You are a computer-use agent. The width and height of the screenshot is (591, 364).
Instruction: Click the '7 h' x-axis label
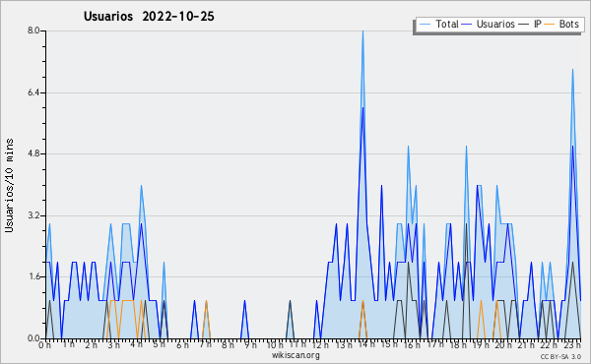click(x=205, y=344)
